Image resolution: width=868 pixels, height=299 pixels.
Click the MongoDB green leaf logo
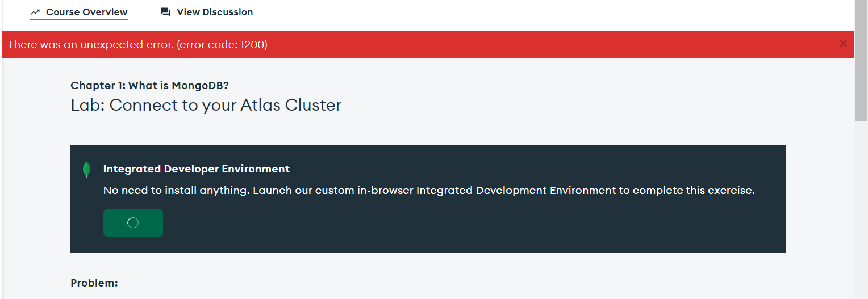pyautogui.click(x=86, y=169)
